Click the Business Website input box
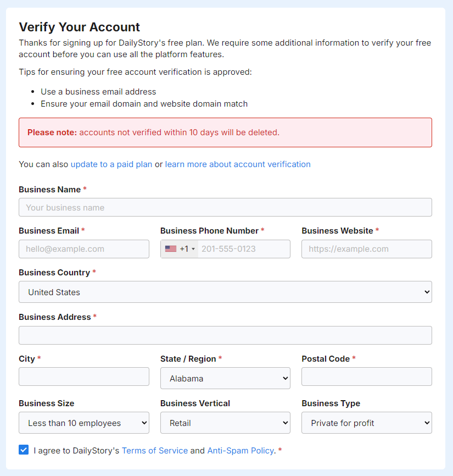453x476 pixels. (x=367, y=249)
